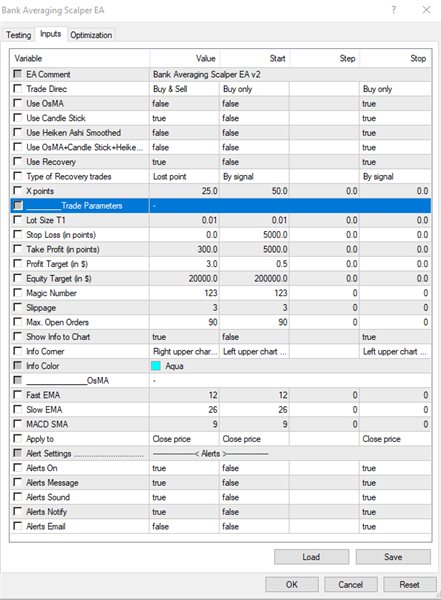Edit Profit Target value 3.0
This screenshot has width=441, height=600.
point(185,264)
